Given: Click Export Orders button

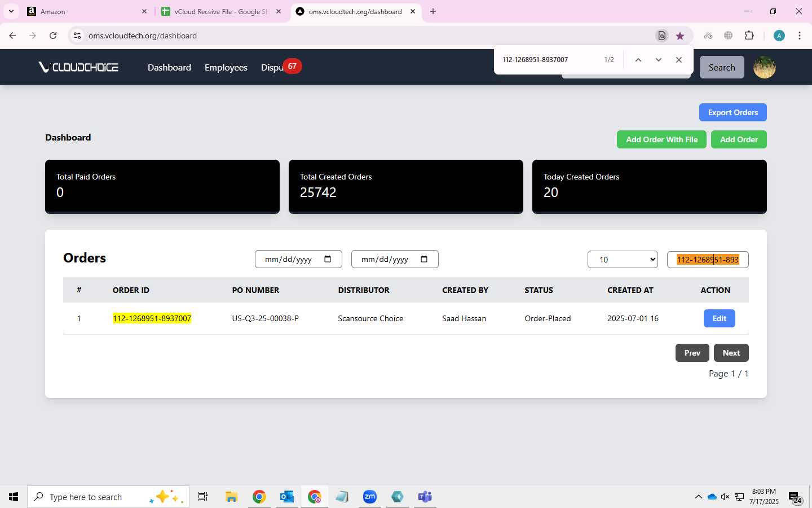Looking at the screenshot, I should pos(732,112).
